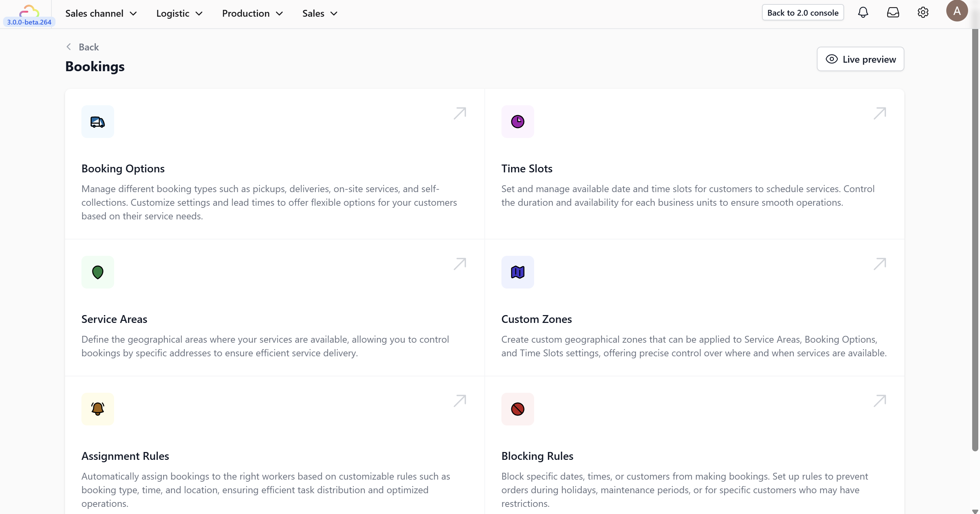Viewport: 980px width, 514px height.
Task: Open Booking Options via arrow icon
Action: tap(460, 113)
